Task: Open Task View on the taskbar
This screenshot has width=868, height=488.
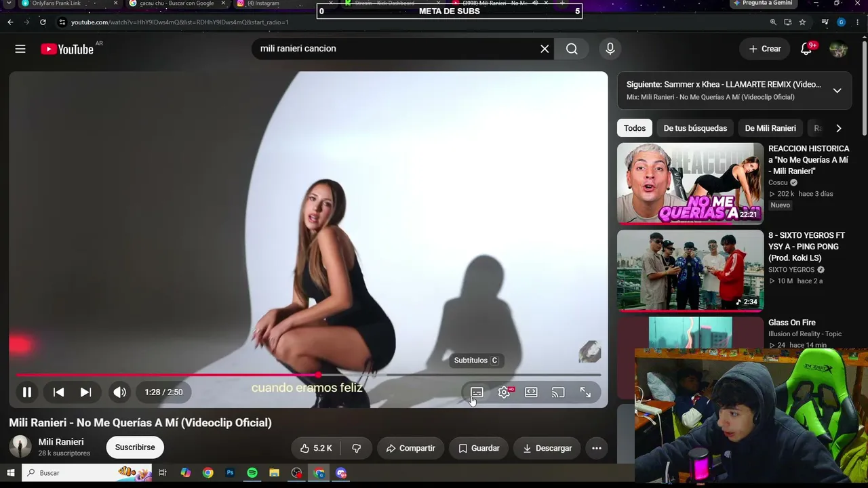Action: tap(163, 472)
